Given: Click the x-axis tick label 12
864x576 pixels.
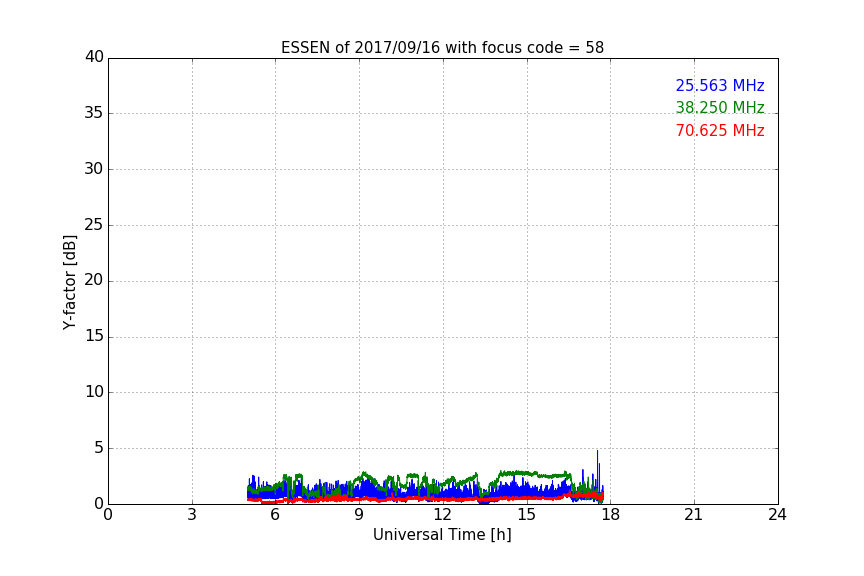Looking at the screenshot, I should [x=442, y=515].
